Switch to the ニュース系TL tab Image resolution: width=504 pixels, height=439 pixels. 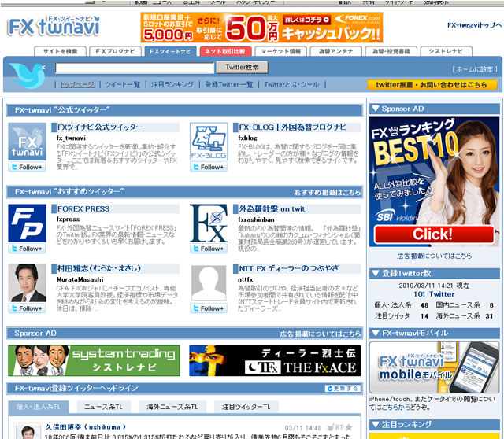103,407
